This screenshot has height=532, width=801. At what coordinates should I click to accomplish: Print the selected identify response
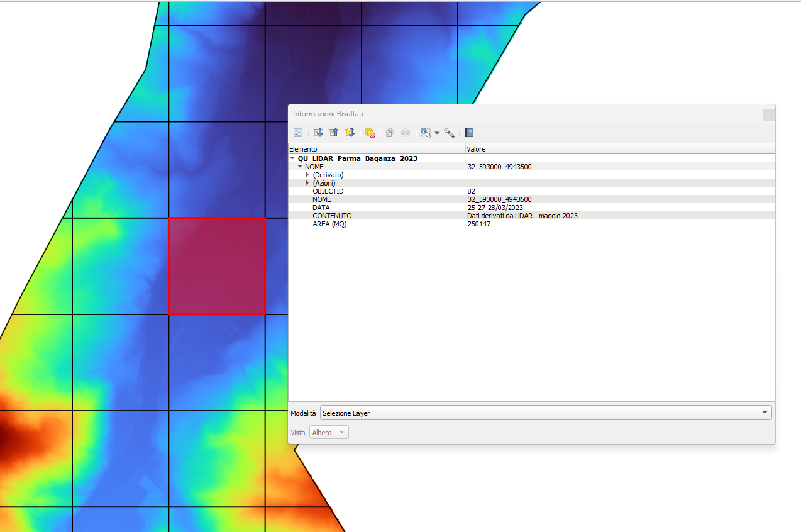point(406,133)
